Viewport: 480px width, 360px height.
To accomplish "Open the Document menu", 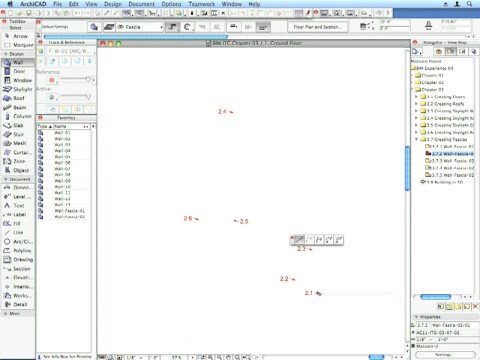I will [142, 4].
